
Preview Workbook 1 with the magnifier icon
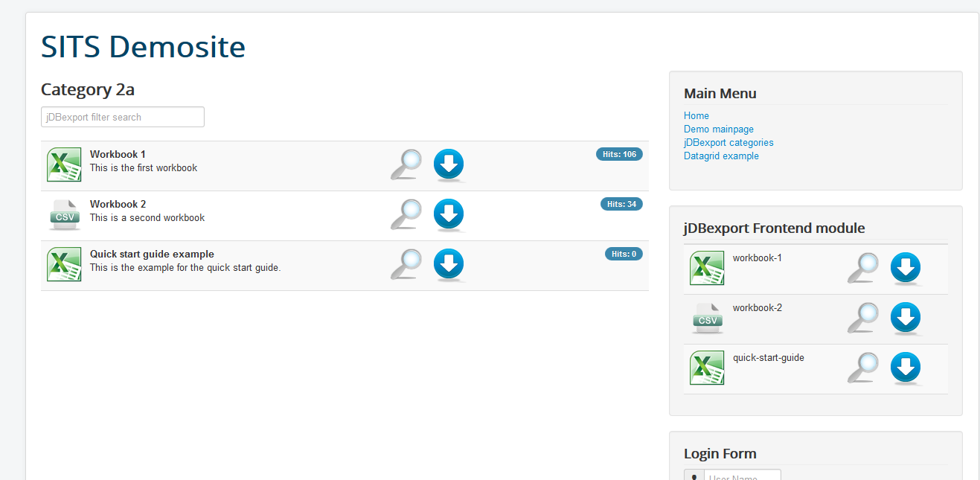[406, 164]
